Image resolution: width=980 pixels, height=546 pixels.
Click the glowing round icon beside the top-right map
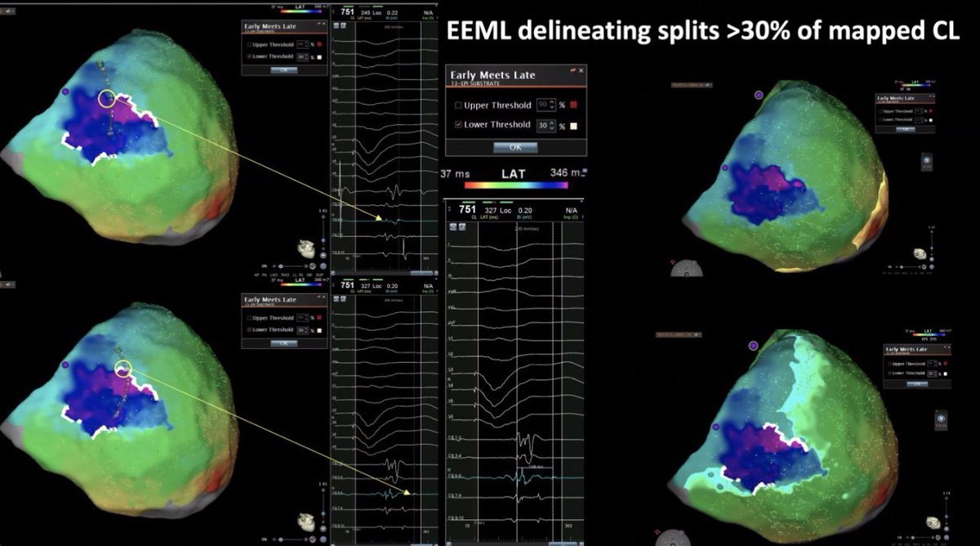[x=928, y=161]
